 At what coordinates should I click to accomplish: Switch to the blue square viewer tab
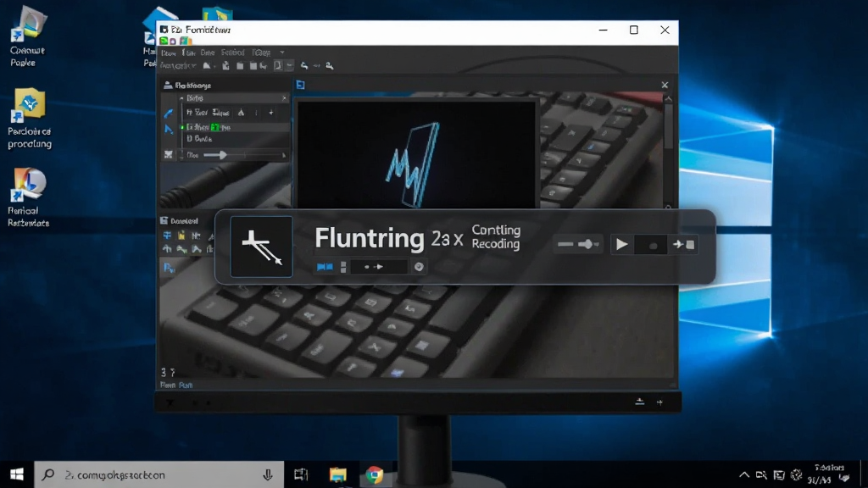pos(301,85)
